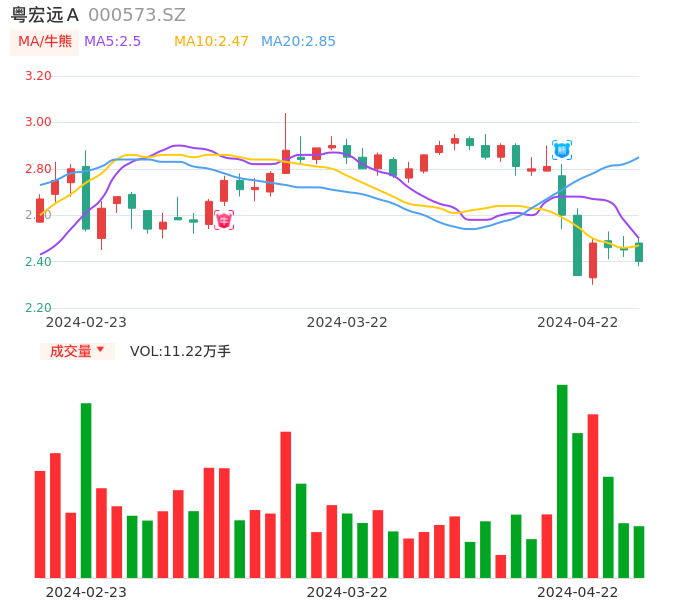Click the long green candlestick near 2.40 in April
This screenshot has width=686, height=606.
577,245
